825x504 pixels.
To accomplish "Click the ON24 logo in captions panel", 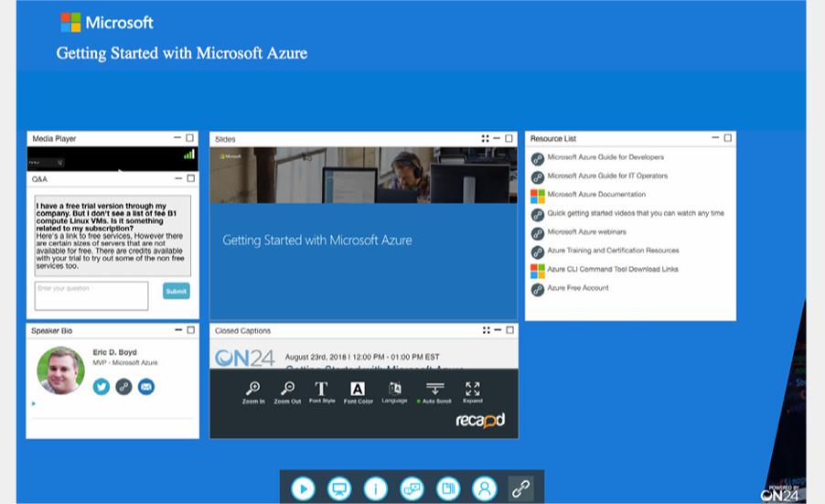I will [x=244, y=358].
